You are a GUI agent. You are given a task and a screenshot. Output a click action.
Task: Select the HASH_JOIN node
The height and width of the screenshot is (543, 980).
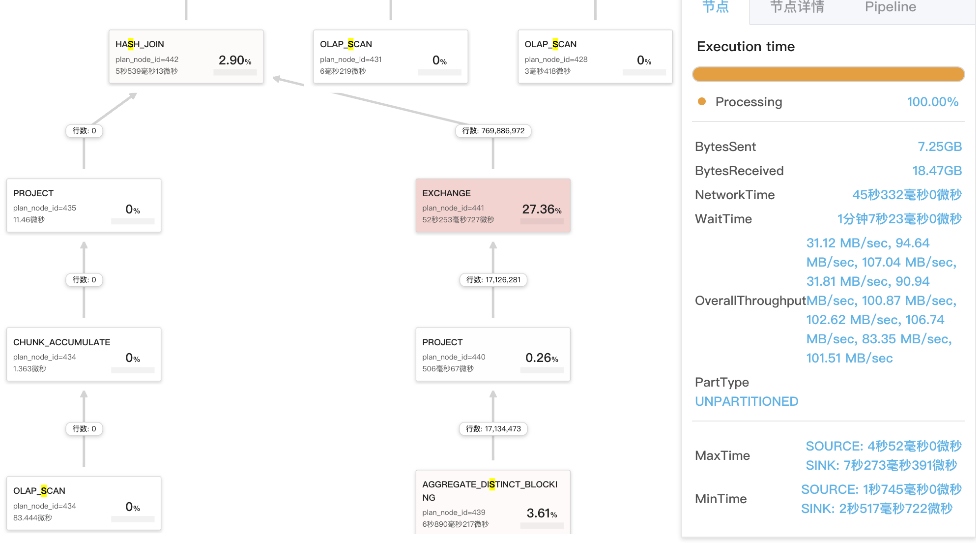tap(186, 57)
